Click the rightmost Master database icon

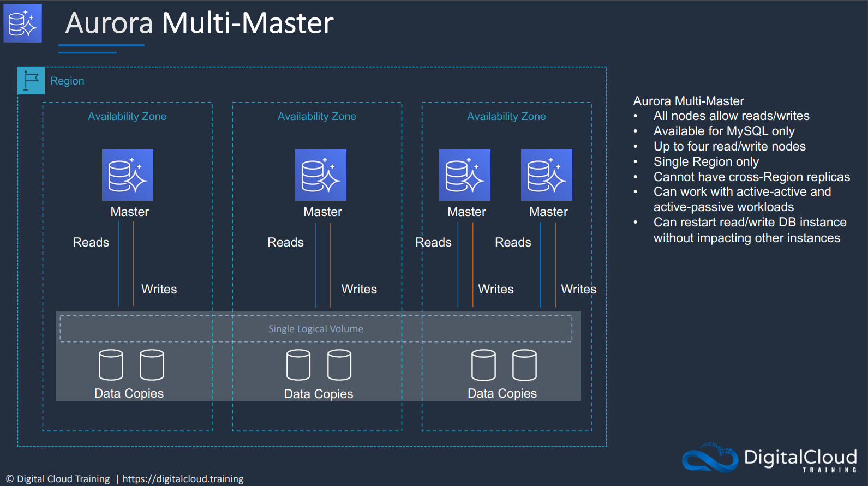[547, 175]
